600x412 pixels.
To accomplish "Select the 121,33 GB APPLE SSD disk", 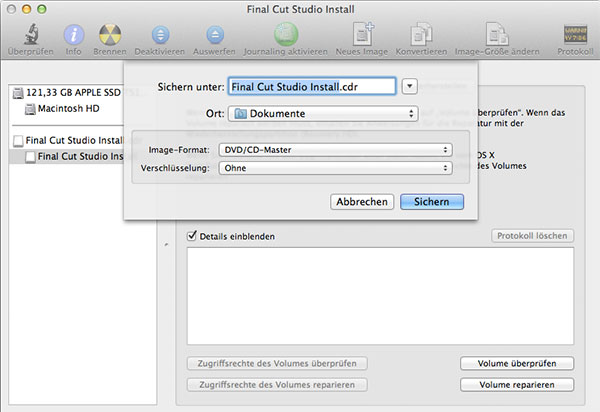I will coord(67,93).
